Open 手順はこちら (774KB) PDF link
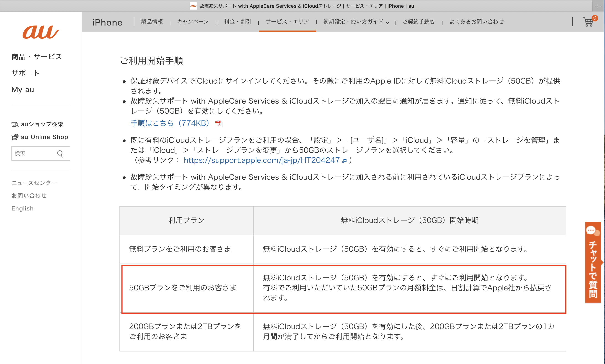605x364 pixels. pos(170,123)
